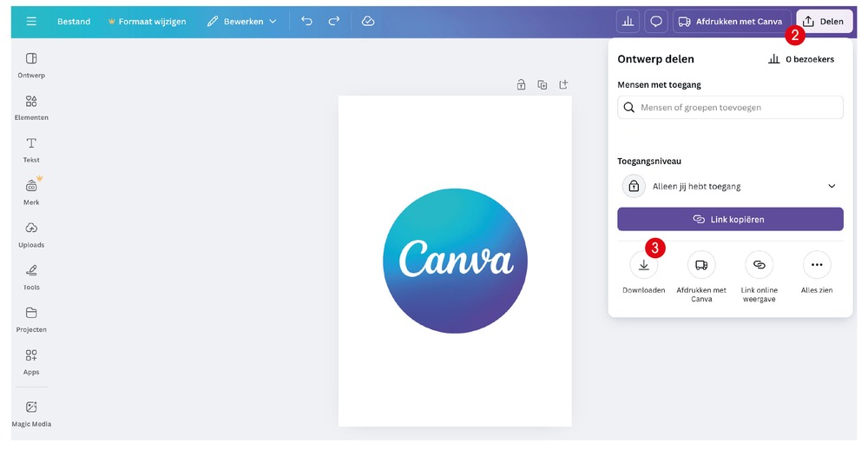
Task: Add a new page with the plus-page icon
Action: coord(563,85)
